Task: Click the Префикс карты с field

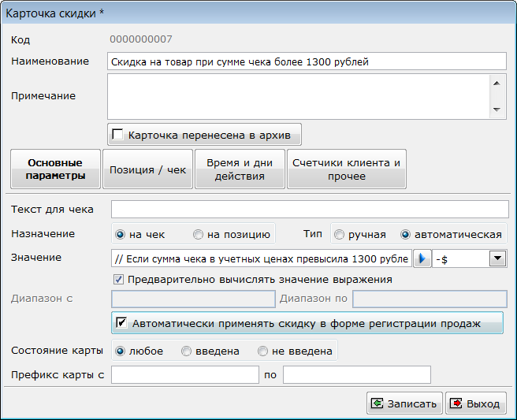Action: pos(185,374)
